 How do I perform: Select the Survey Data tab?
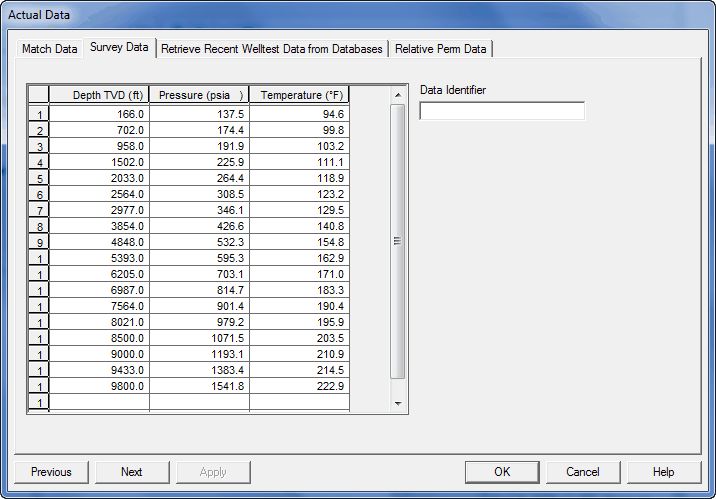[119, 47]
